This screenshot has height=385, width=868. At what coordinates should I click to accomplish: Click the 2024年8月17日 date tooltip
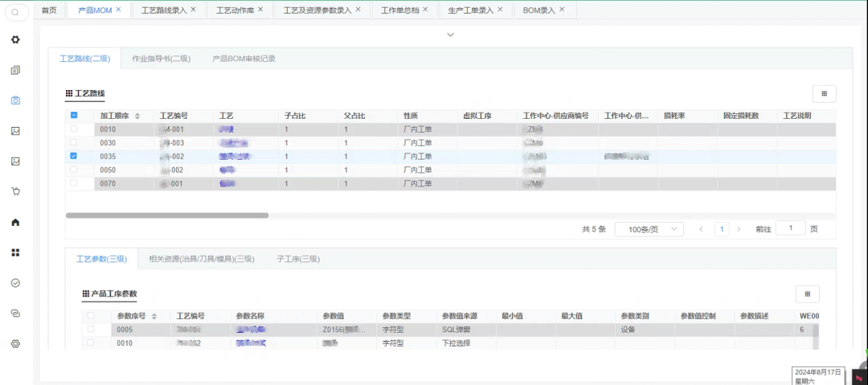click(x=818, y=375)
